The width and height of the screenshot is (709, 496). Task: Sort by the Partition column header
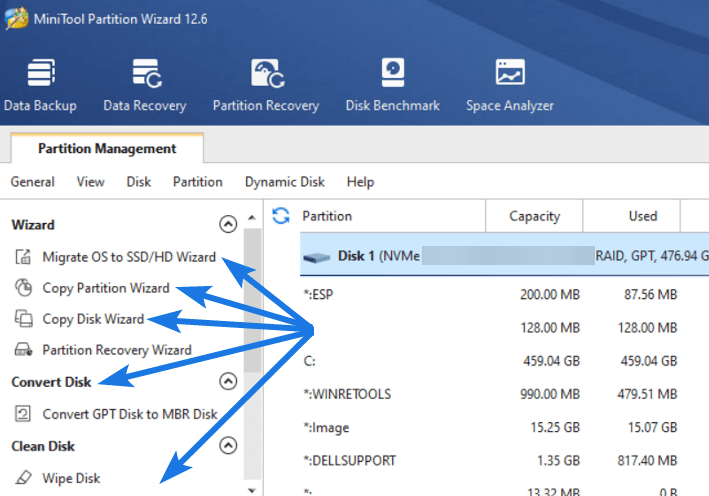pyautogui.click(x=392, y=216)
